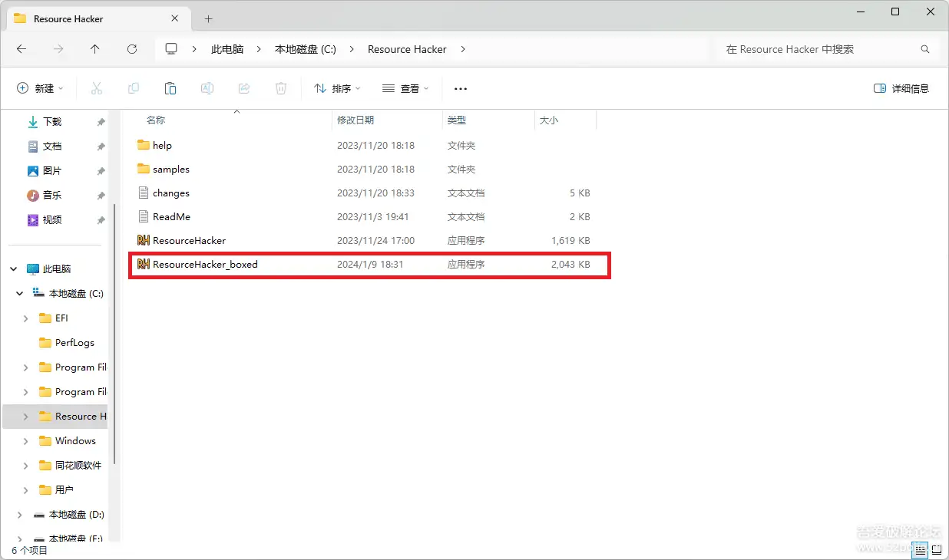Click Resource Hacker breadcrumb in address bar

click(x=407, y=49)
